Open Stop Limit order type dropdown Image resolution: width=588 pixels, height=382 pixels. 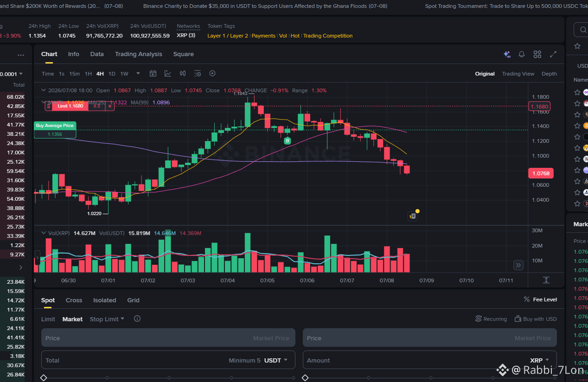(107, 319)
